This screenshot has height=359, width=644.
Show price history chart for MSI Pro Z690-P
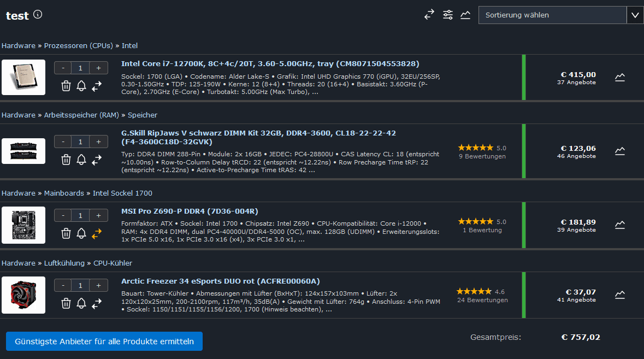[x=620, y=225]
